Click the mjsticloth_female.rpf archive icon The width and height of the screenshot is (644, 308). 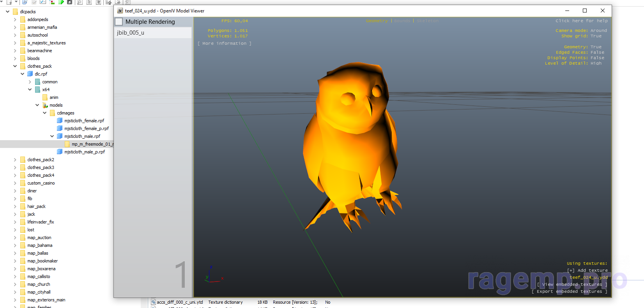[60, 121]
